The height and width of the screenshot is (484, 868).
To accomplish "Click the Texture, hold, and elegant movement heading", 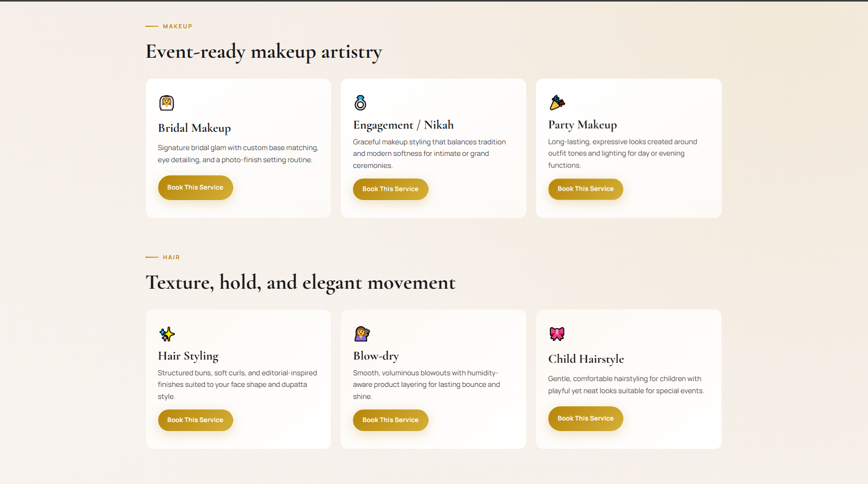I will click(300, 282).
